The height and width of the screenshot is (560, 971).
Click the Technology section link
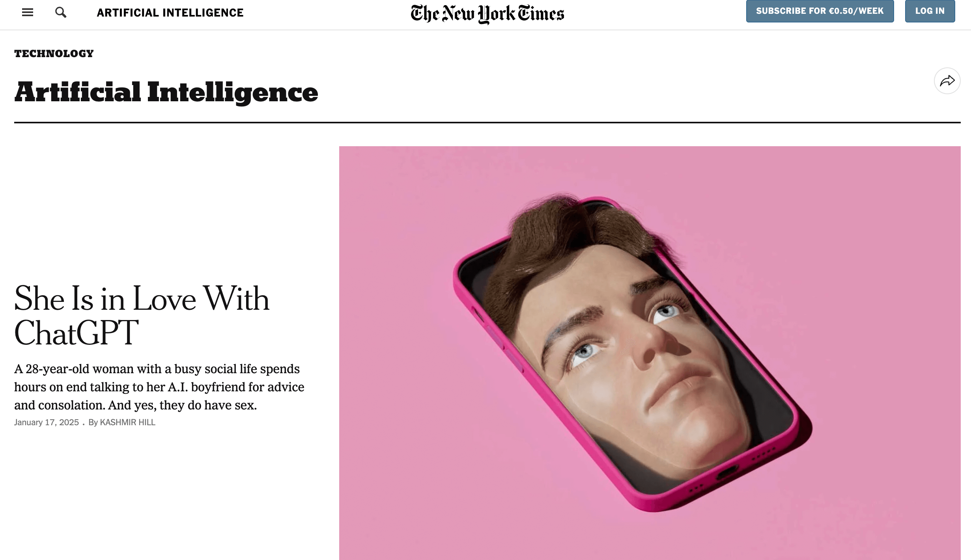(x=54, y=54)
